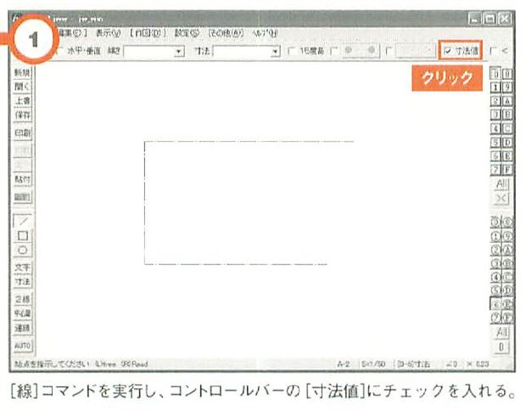Select the line (／) drawing tool
This screenshot has width=532, height=416.
click(x=23, y=221)
